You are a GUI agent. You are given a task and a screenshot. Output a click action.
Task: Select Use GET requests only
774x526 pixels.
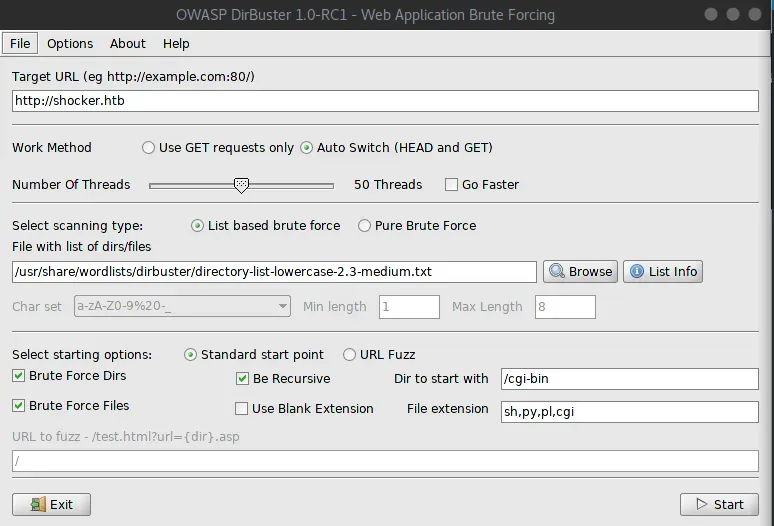[149, 147]
